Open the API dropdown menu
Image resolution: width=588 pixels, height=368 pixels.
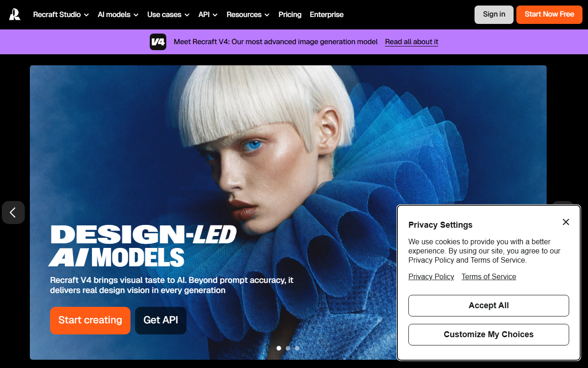point(208,15)
